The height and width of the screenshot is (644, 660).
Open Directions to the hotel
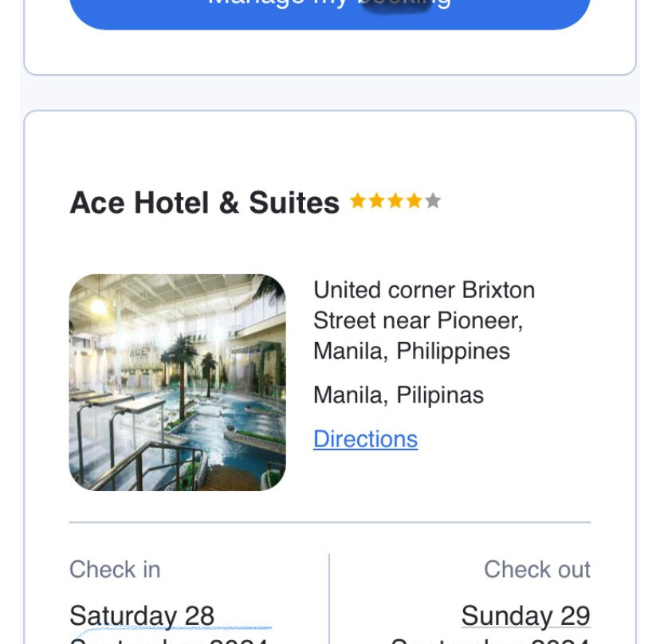[x=365, y=439]
